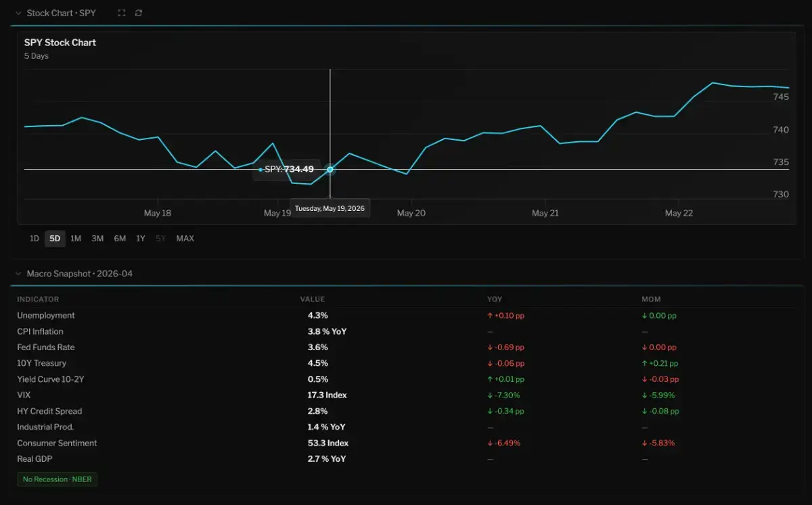This screenshot has height=505, width=812.
Task: Select the 5Y time range
Action: [x=160, y=239]
